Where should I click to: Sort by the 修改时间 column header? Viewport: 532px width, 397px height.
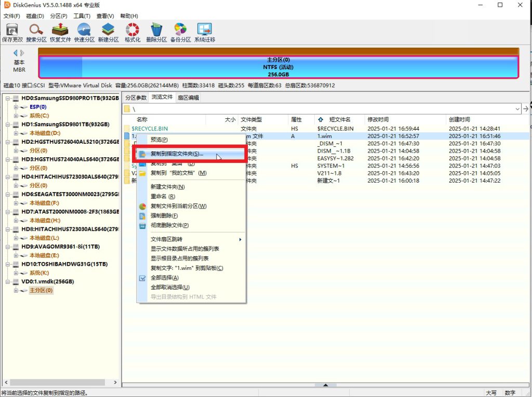coord(378,119)
